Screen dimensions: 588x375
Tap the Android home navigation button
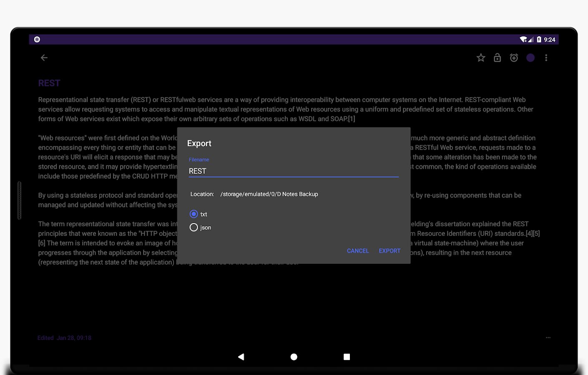294,357
